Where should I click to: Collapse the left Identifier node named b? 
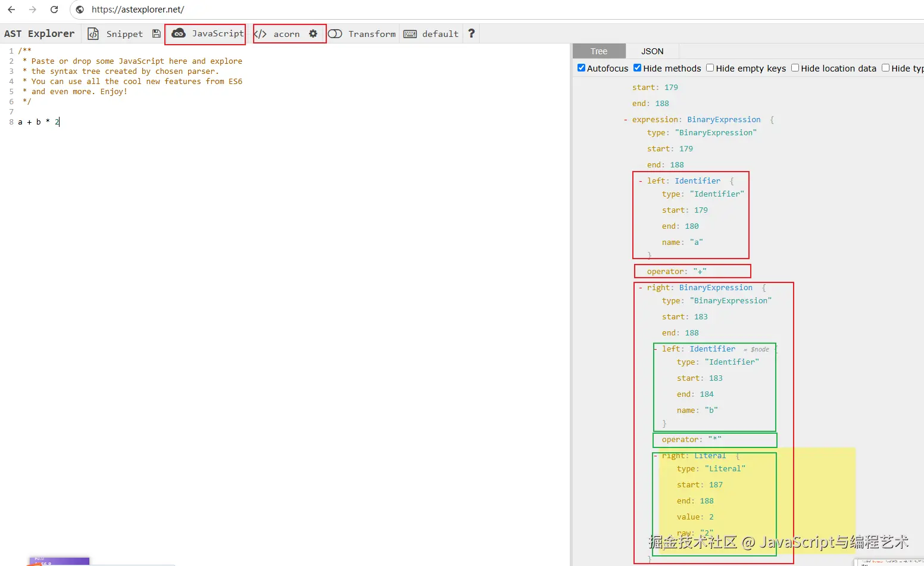tap(655, 349)
